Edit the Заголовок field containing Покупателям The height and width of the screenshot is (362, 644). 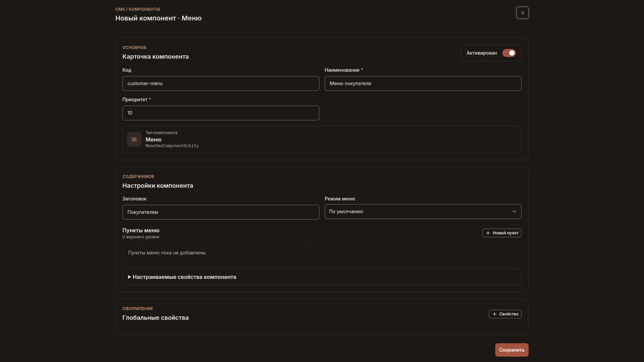point(220,212)
